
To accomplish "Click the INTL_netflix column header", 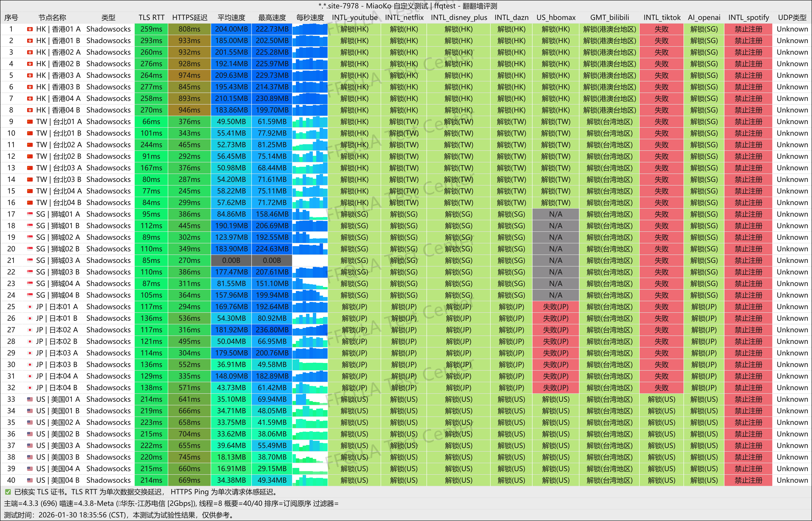I will (x=404, y=18).
